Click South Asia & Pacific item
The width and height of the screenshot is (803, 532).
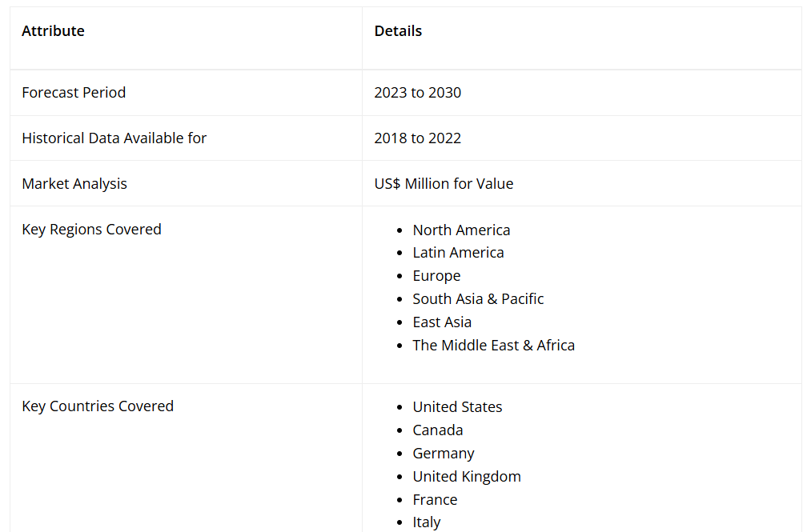pyautogui.click(x=478, y=299)
